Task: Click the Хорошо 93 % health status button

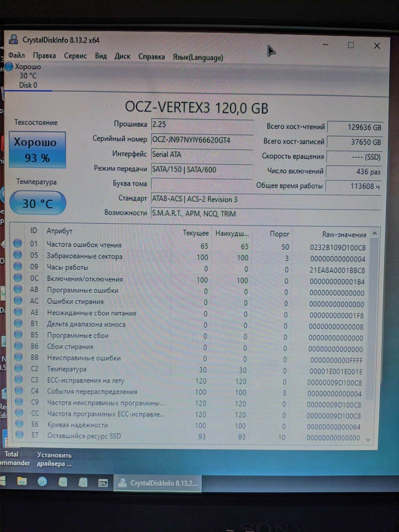Action: coord(37,150)
